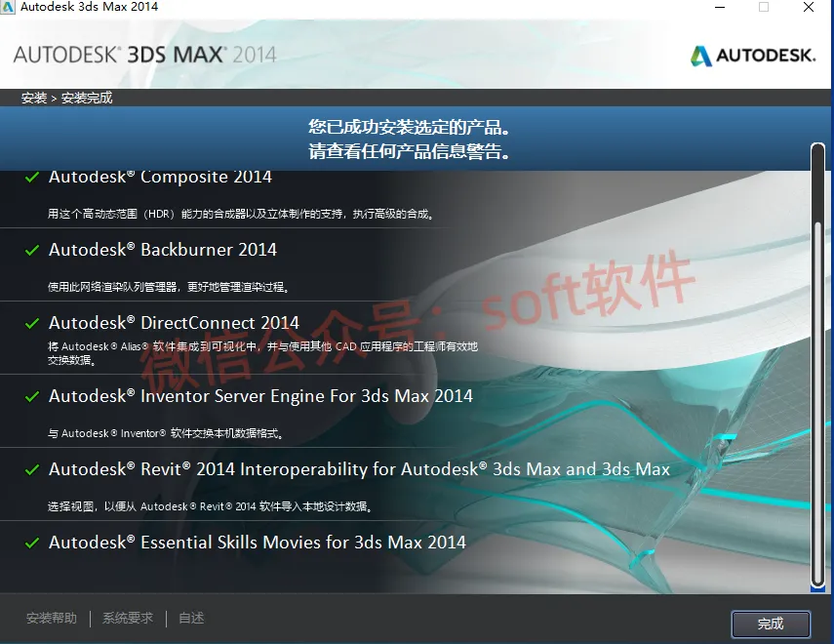Click the Composite description mentioning HDR
The width and height of the screenshot is (834, 644).
241,214
